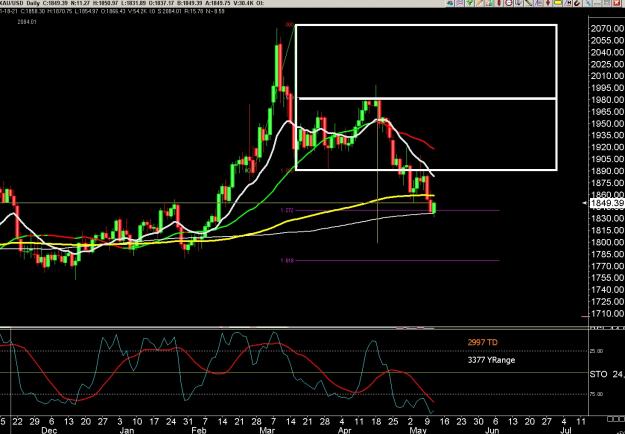The width and height of the screenshot is (625, 434).
Task: Click the Jun month label on the date axis
Action: pos(492,430)
